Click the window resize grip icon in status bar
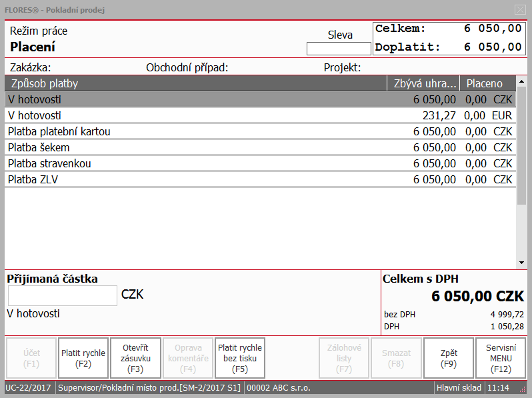This screenshot has width=532, height=398. click(523, 389)
